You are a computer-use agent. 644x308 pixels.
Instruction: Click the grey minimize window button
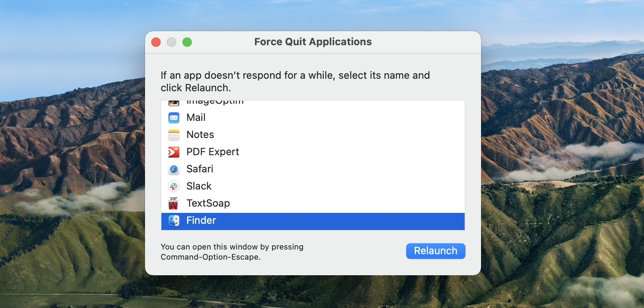172,42
